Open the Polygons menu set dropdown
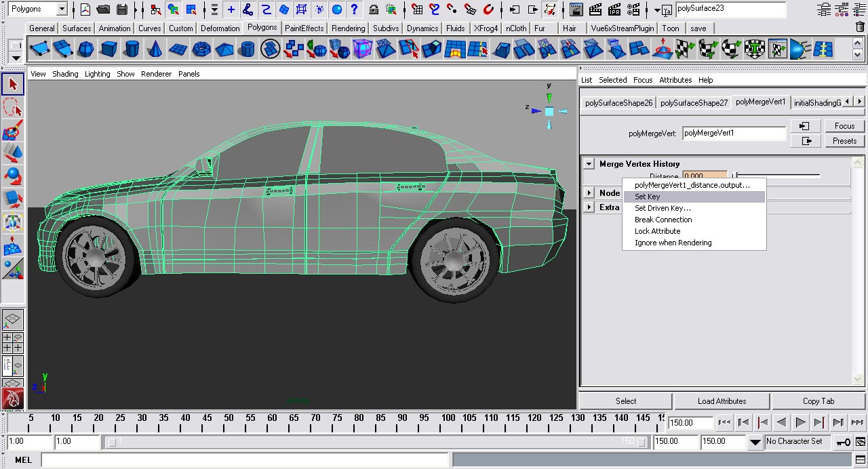 (61, 9)
